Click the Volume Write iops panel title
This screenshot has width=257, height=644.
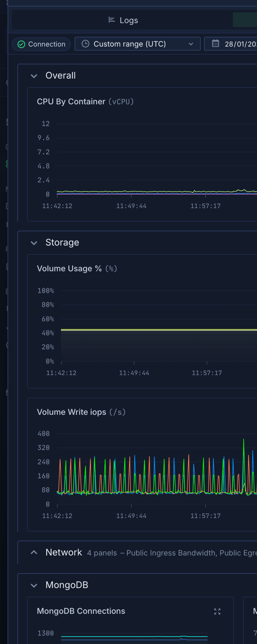point(71,412)
